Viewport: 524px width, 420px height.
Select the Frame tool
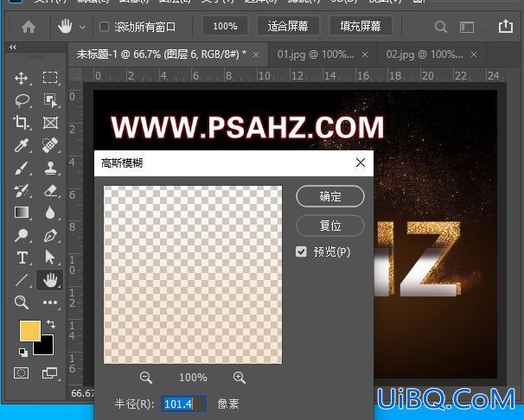pos(50,123)
